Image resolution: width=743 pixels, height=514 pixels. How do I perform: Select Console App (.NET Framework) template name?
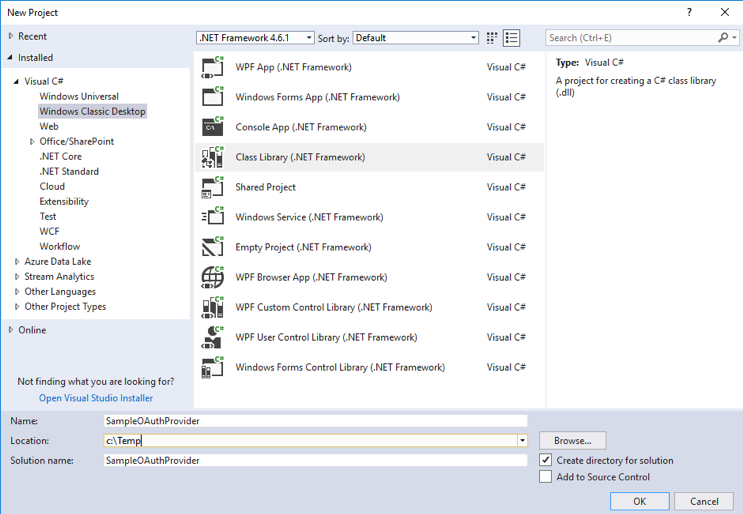click(x=301, y=127)
